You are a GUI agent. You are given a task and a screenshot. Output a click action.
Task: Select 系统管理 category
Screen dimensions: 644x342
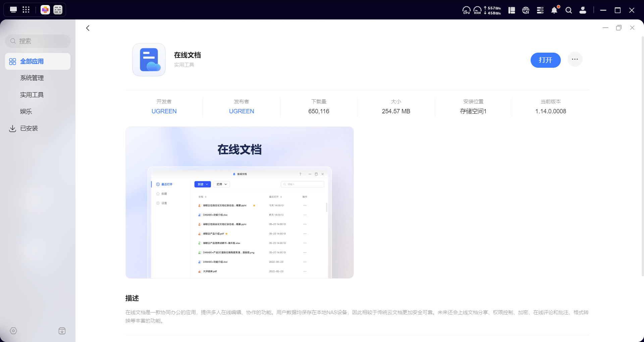tap(32, 78)
